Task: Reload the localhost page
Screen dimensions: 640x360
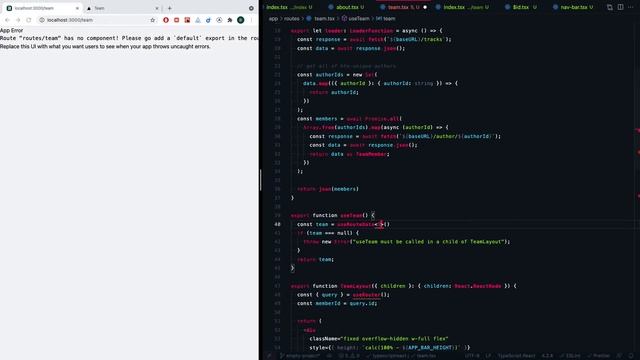Action: click(x=29, y=20)
